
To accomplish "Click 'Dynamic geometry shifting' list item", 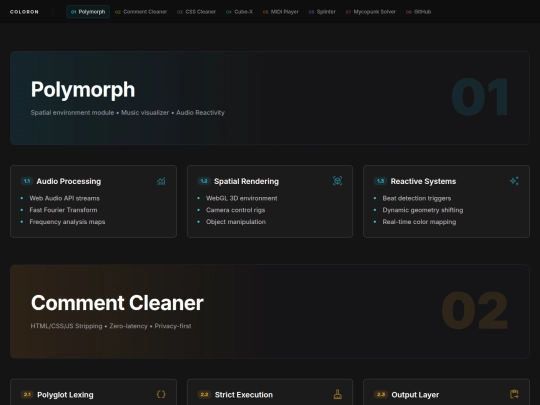I will coord(423,210).
